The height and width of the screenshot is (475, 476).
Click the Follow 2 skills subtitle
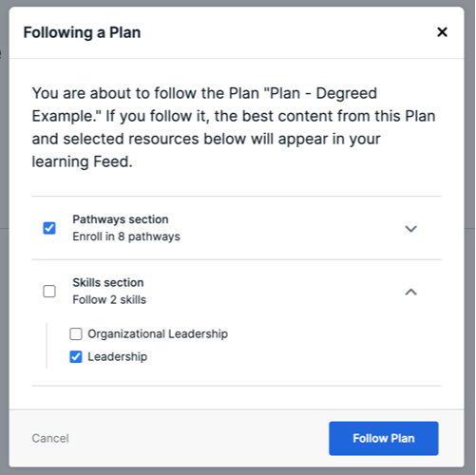click(x=109, y=299)
